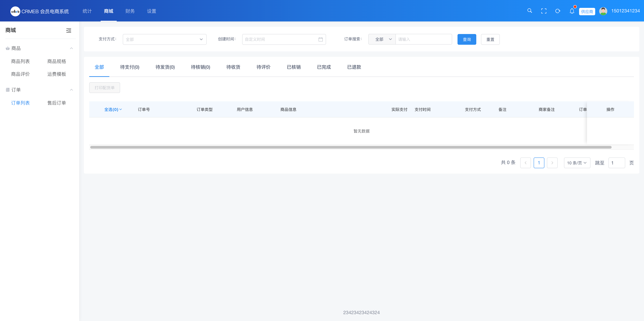Click the CRMEB logo icon
Image resolution: width=644 pixels, height=321 pixels.
pos(15,11)
